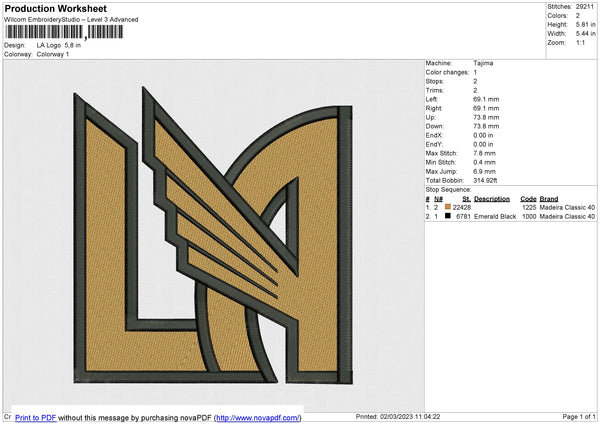Viewport: 600px width, 424px height.
Task: Click the 'Brand' column header
Action: (549, 199)
